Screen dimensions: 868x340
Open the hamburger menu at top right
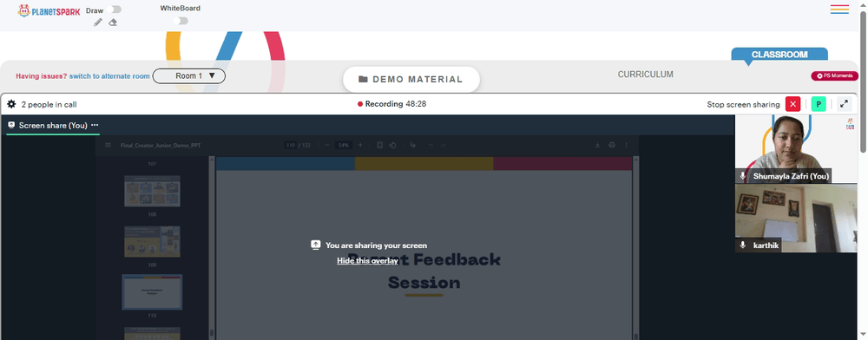click(x=839, y=10)
